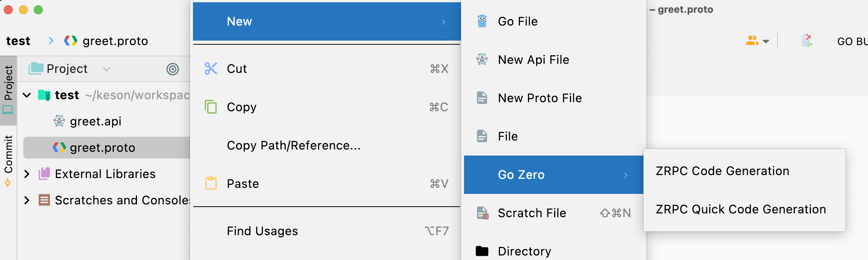This screenshot has width=868, height=260.
Task: Select New Proto File menu entry
Action: (x=539, y=98)
